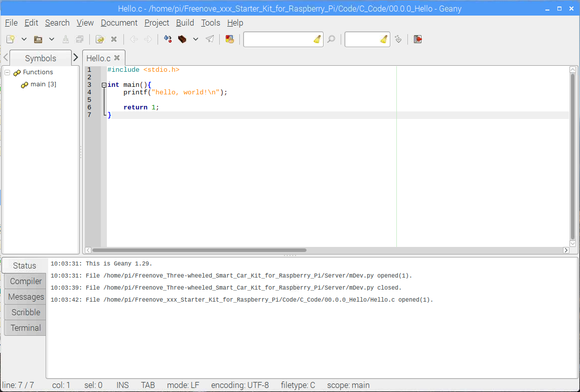Screen dimensions: 580x392
Task: Collapse the Functions tree node
Action: click(8, 72)
